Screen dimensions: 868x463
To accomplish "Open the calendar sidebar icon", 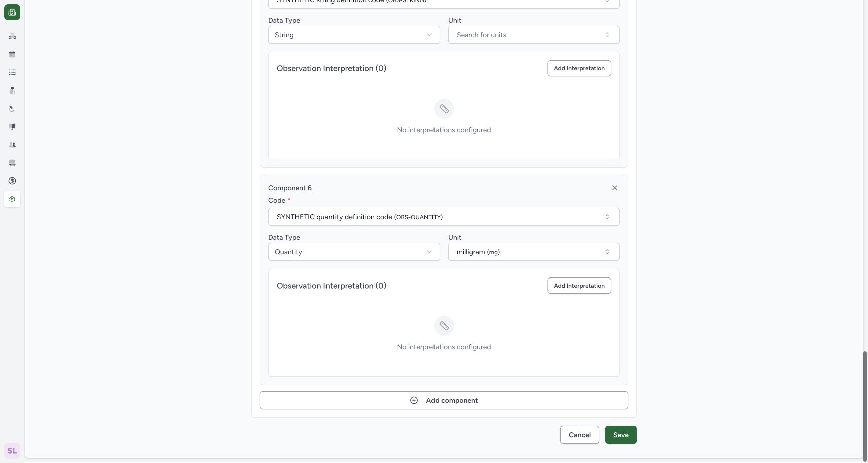I will (x=12, y=54).
